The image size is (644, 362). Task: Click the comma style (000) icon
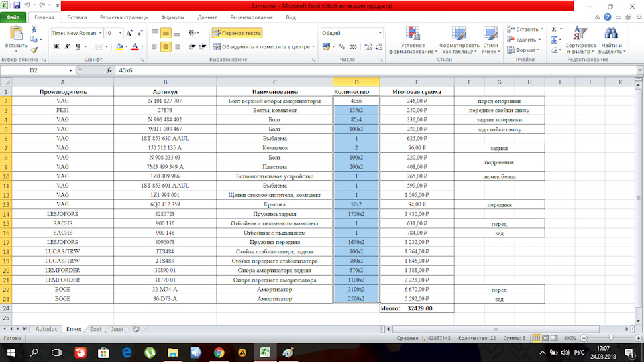pos(353,47)
